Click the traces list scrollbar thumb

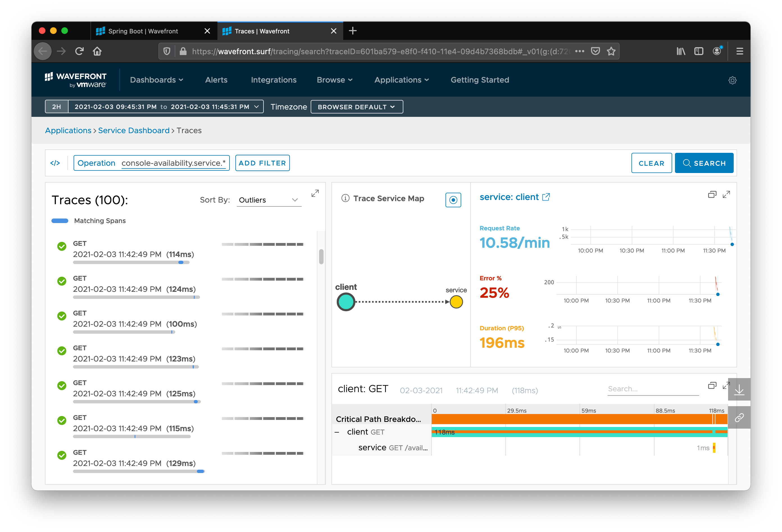(x=321, y=257)
